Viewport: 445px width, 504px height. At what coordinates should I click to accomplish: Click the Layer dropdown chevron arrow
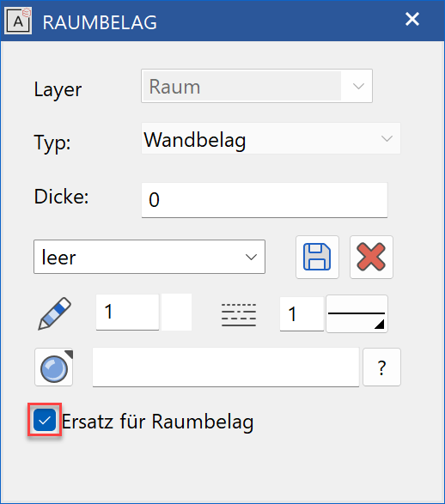click(x=358, y=86)
